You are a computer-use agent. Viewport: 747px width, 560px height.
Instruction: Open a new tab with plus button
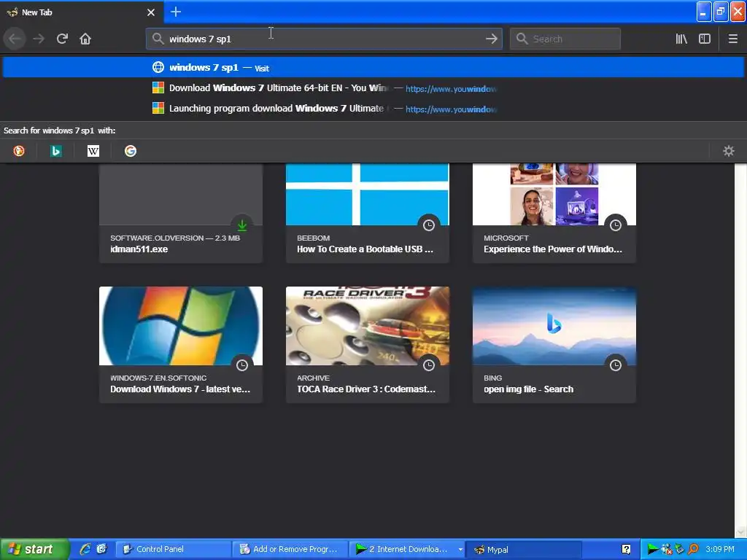(176, 12)
